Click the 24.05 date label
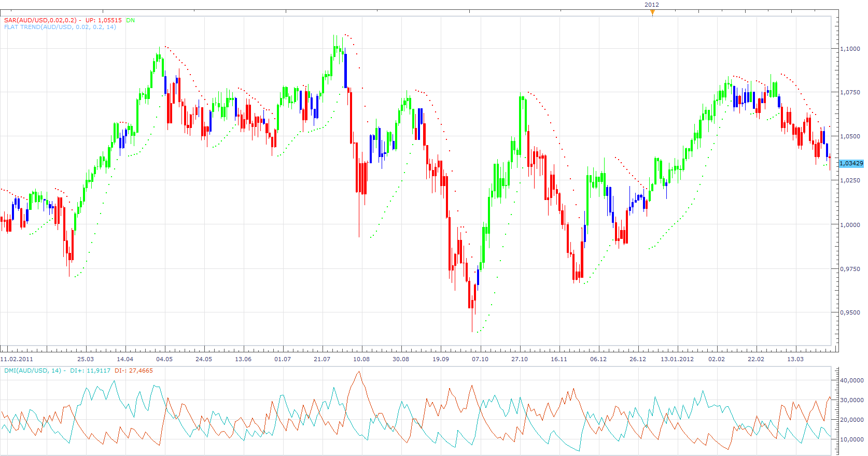Image resolution: width=868 pixels, height=456 pixels. point(204,359)
